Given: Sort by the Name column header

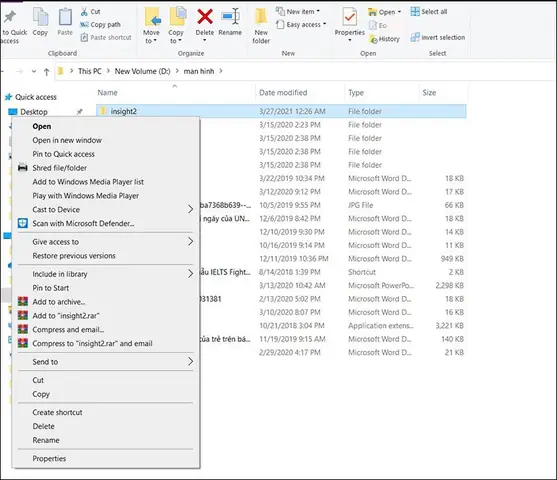Looking at the screenshot, I should pos(107,93).
